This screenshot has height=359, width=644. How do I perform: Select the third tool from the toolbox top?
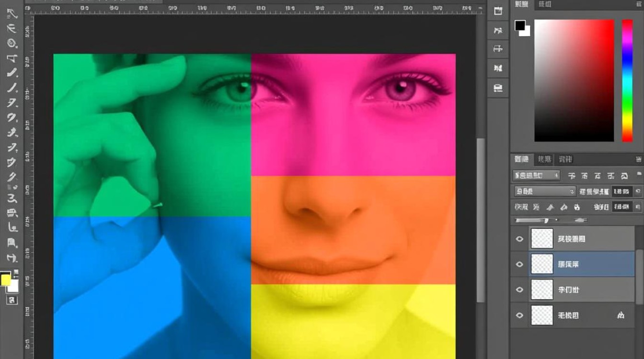pos(12,43)
